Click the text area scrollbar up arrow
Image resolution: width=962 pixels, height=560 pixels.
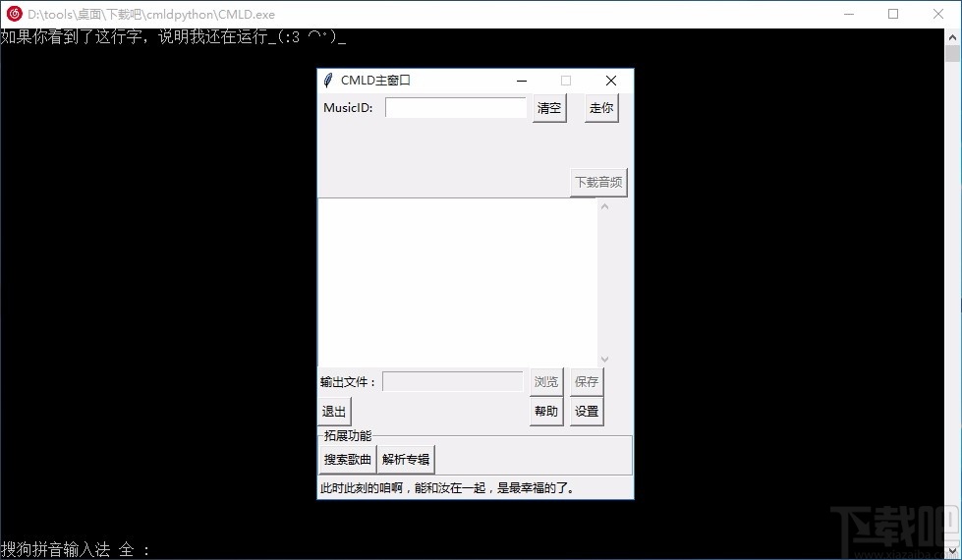[604, 206]
